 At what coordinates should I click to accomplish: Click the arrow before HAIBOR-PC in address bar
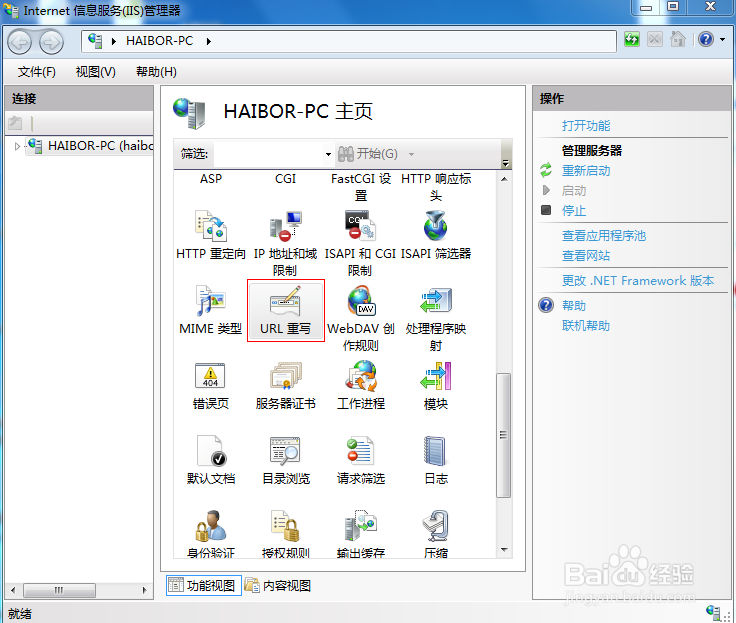click(114, 41)
